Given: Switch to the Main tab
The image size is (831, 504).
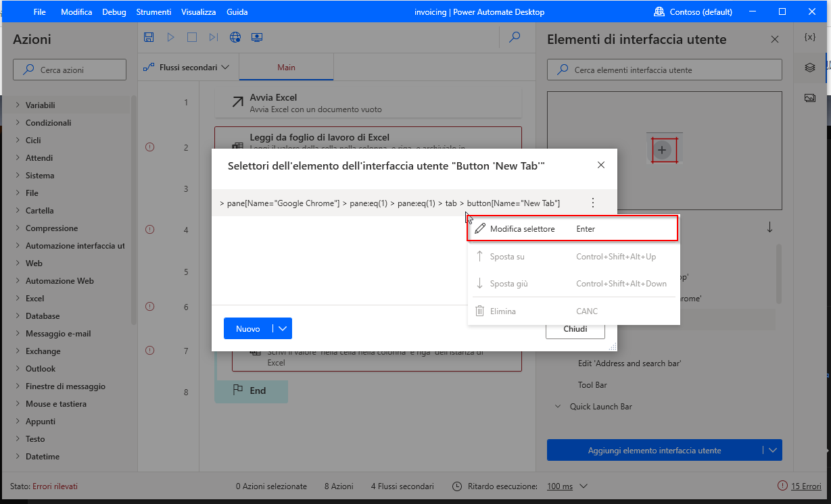Looking at the screenshot, I should coord(286,68).
